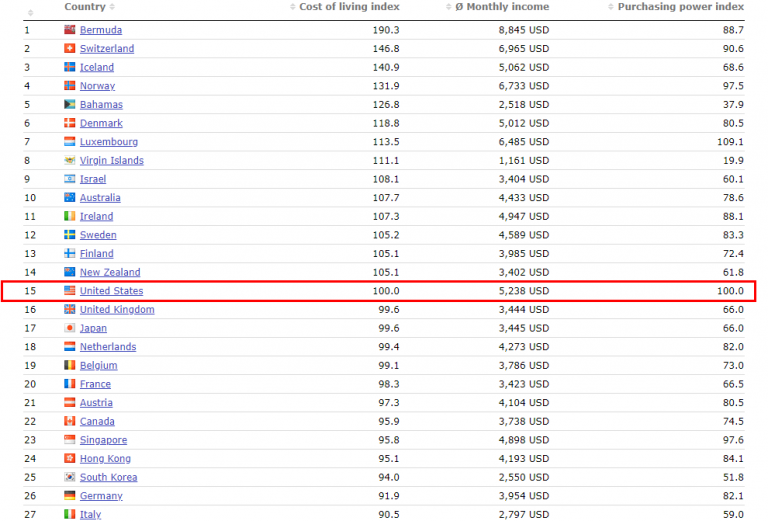Open the United Kingdom link
The height and width of the screenshot is (521, 768).
(117, 309)
